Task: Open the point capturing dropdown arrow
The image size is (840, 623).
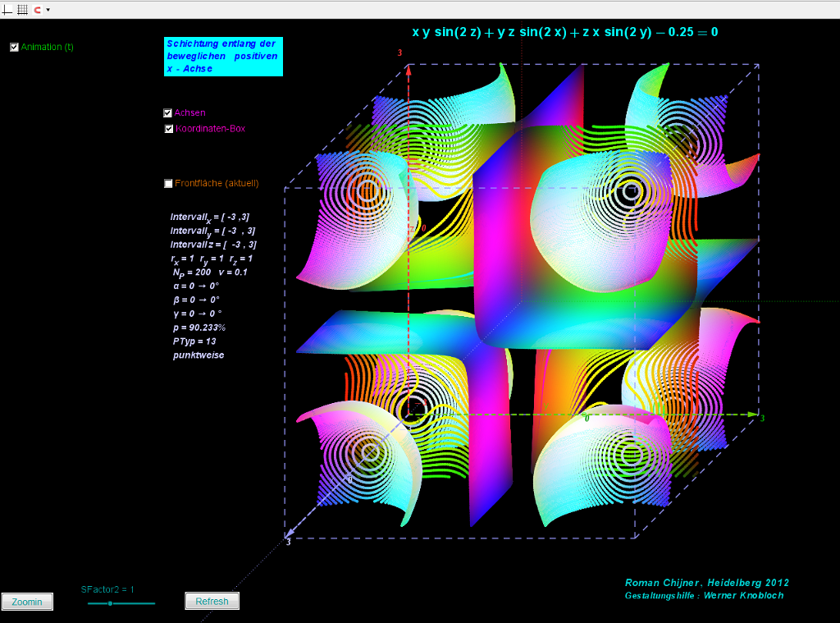Action: pyautogui.click(x=48, y=10)
